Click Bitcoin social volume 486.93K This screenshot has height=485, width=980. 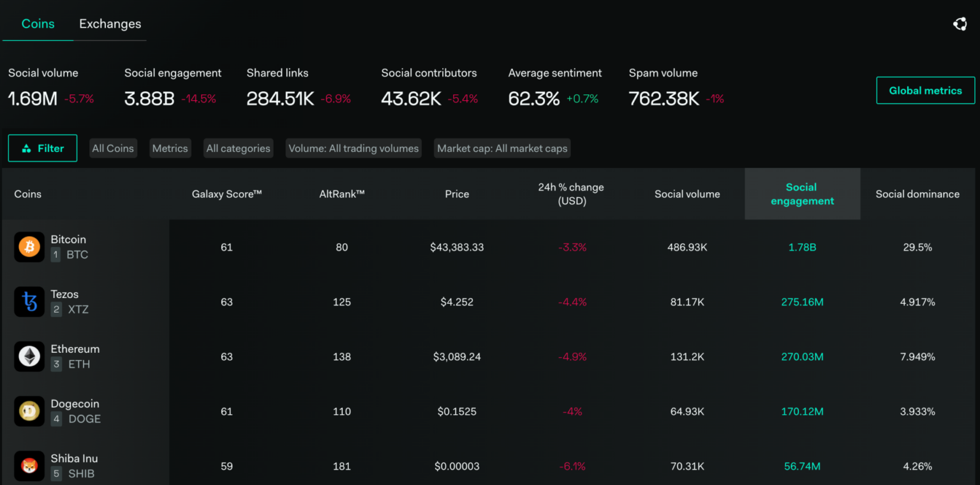pos(687,247)
